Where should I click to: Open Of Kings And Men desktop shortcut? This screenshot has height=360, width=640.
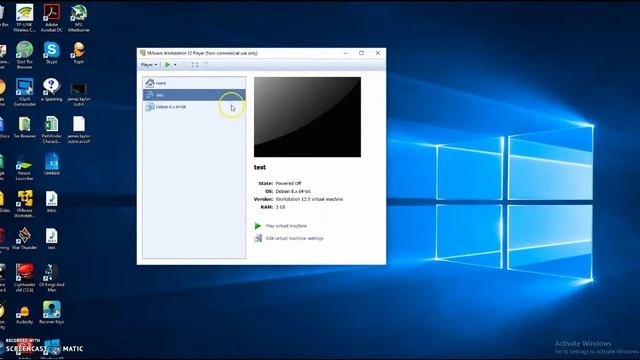click(x=51, y=278)
